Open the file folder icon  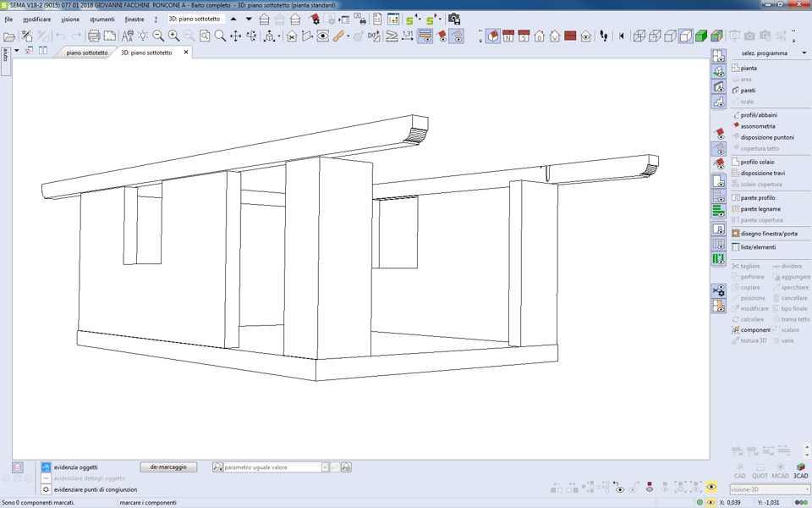(9, 36)
